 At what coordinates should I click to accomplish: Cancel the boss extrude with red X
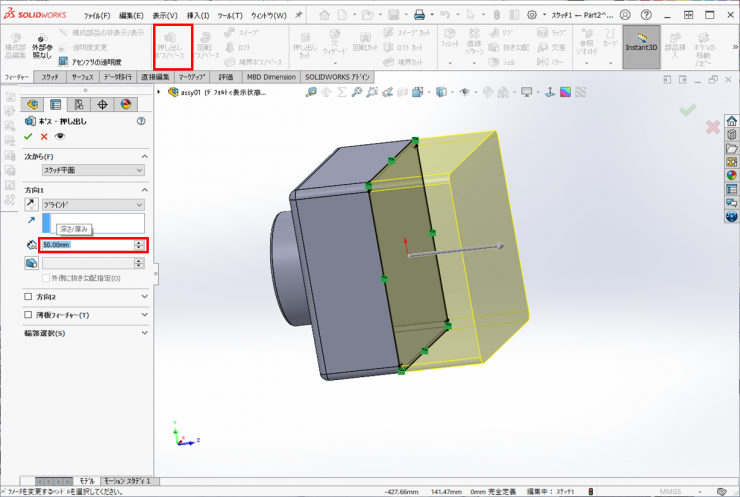pos(44,136)
